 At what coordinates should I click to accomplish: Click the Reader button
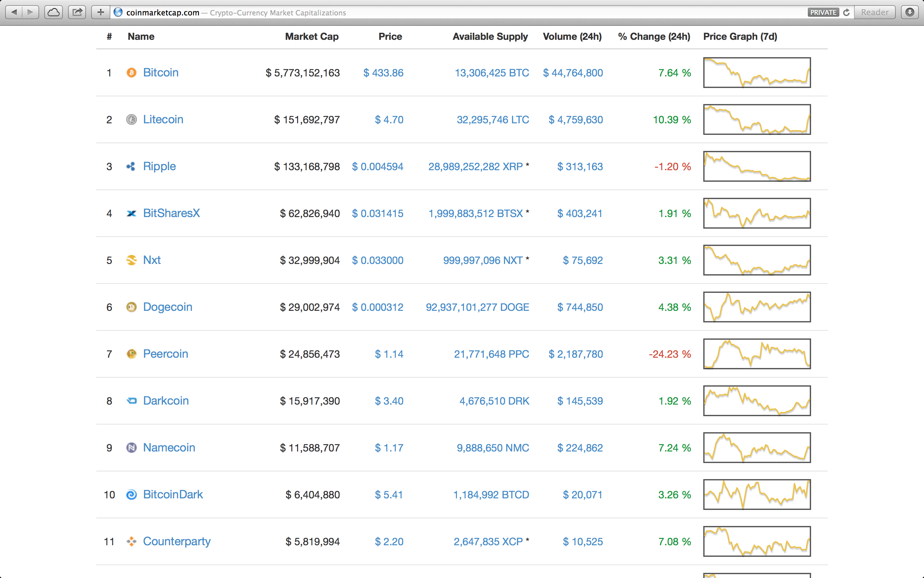click(875, 12)
